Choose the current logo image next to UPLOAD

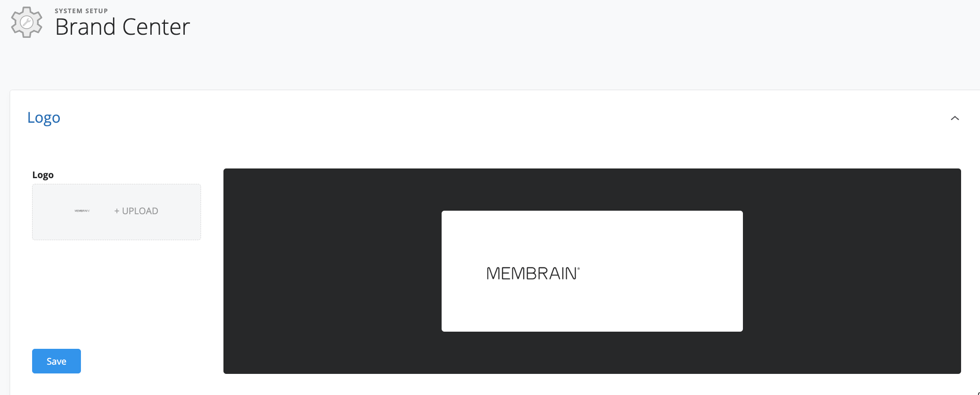(x=82, y=211)
